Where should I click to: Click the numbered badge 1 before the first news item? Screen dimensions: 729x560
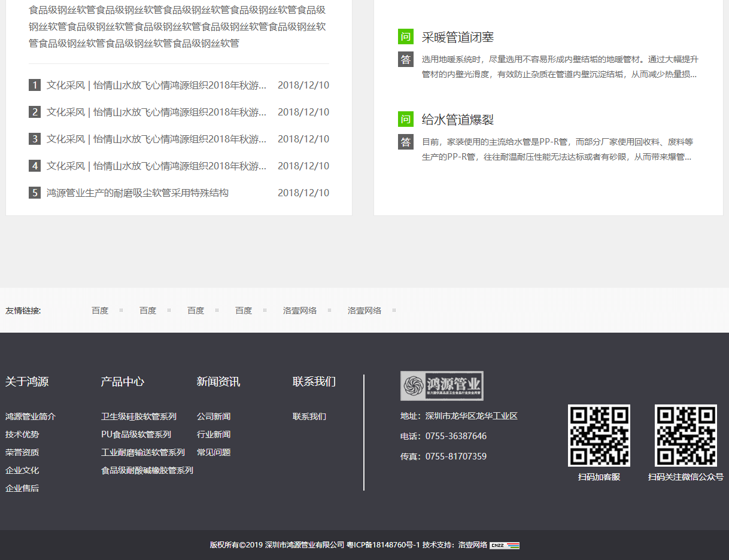pos(35,84)
